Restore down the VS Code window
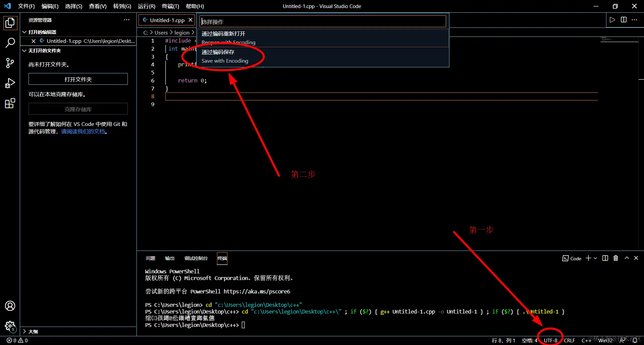The image size is (644, 345). (x=615, y=6)
